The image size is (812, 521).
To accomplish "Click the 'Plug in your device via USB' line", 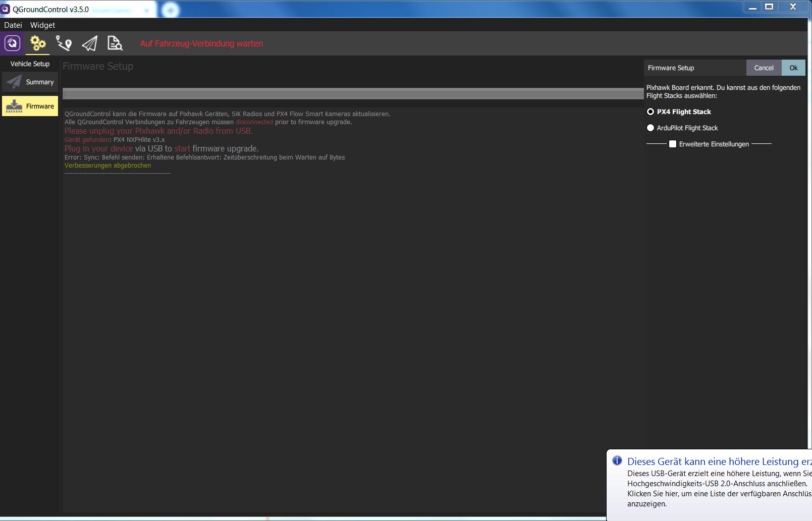I will tap(161, 148).
